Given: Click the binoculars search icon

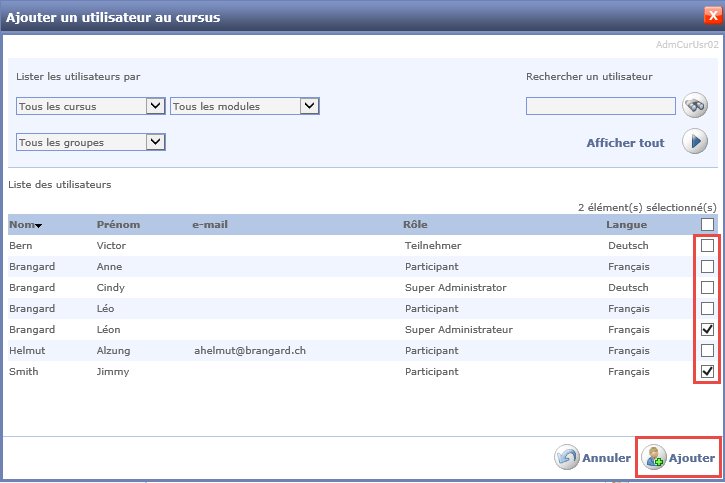Looking at the screenshot, I should point(695,105).
